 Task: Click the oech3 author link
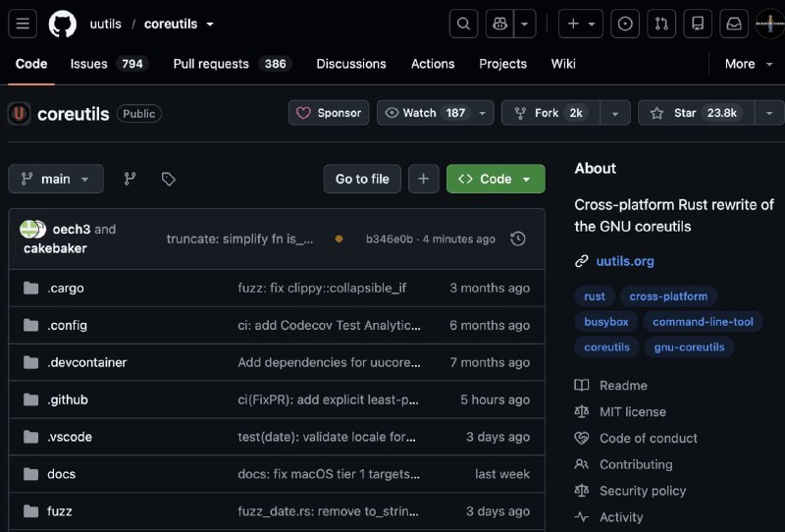point(71,229)
